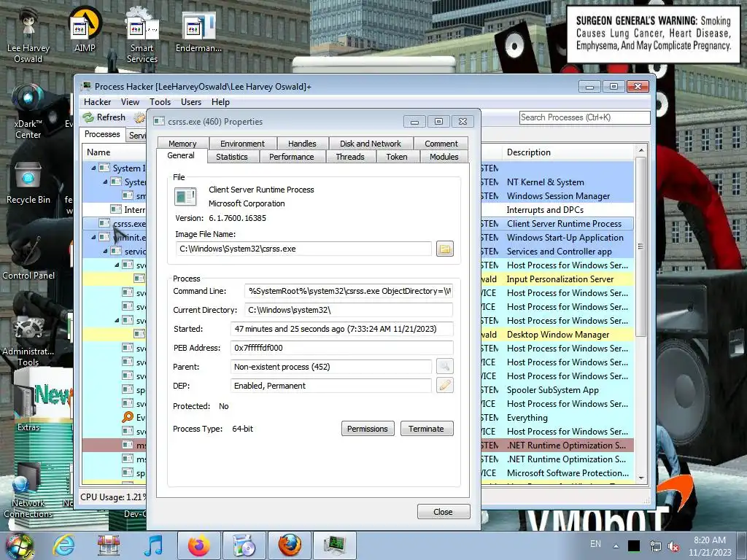The width and height of the screenshot is (747, 560).
Task: Click the muted volume tray icon
Action: [x=673, y=546]
